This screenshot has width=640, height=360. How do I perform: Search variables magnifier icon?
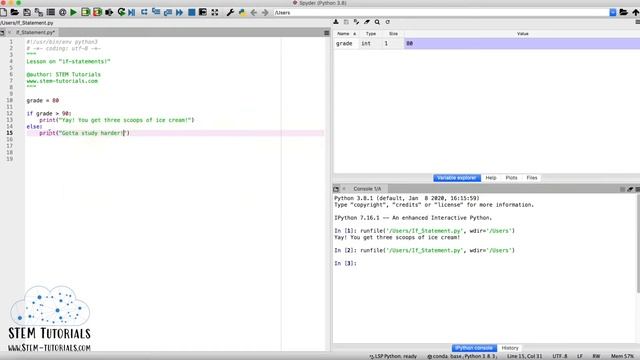pos(378,22)
